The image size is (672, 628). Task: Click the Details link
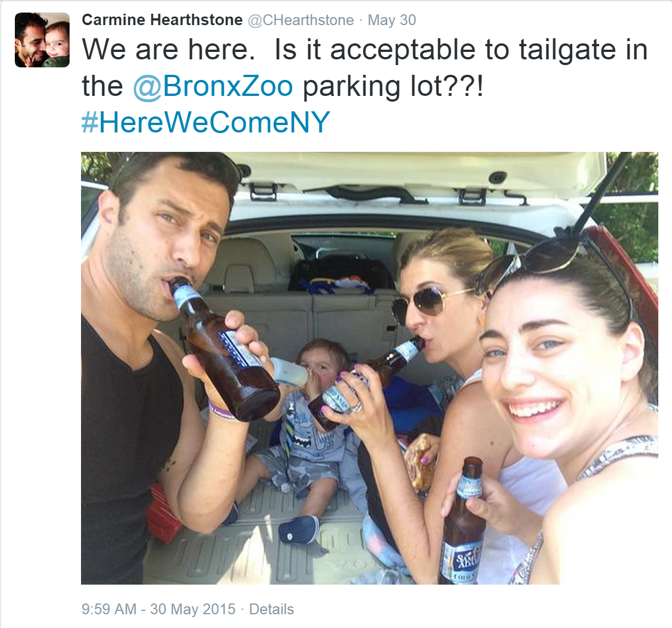click(272, 609)
